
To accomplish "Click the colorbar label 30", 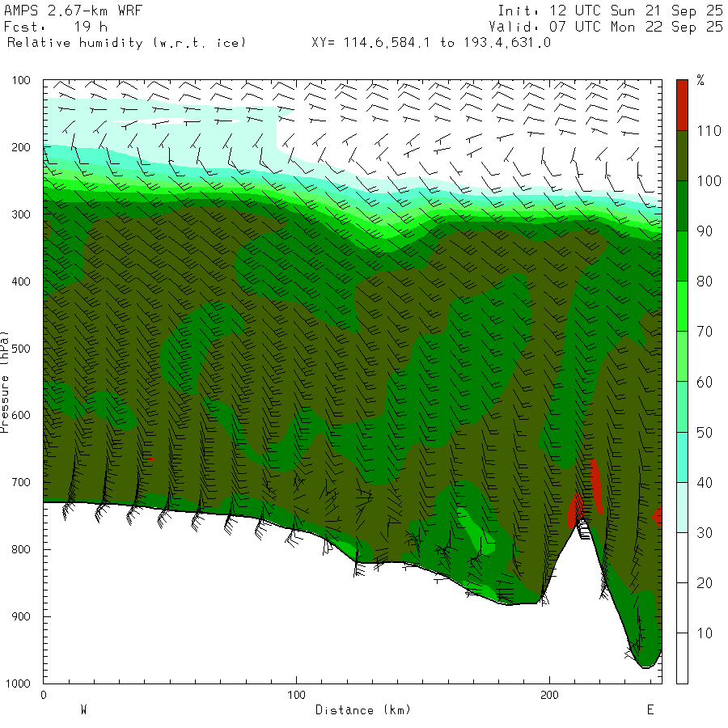I will tap(705, 533).
